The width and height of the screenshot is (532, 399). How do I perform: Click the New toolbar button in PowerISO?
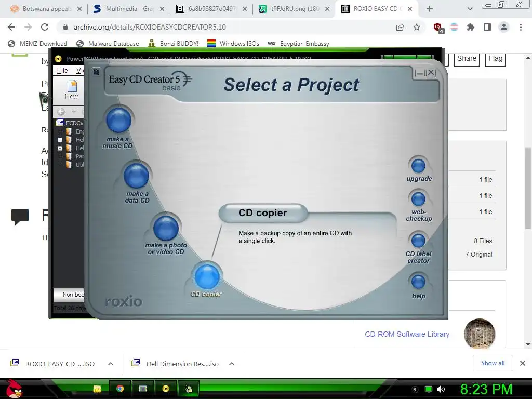coord(71,89)
